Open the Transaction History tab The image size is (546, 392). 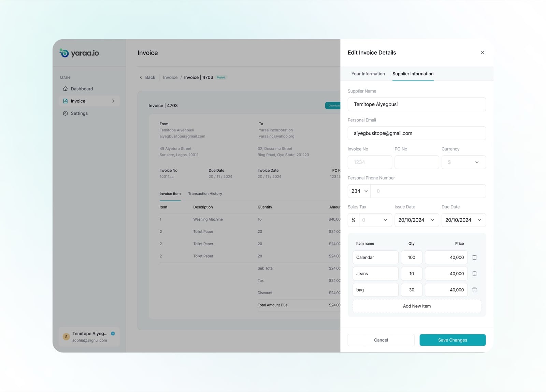pos(205,194)
